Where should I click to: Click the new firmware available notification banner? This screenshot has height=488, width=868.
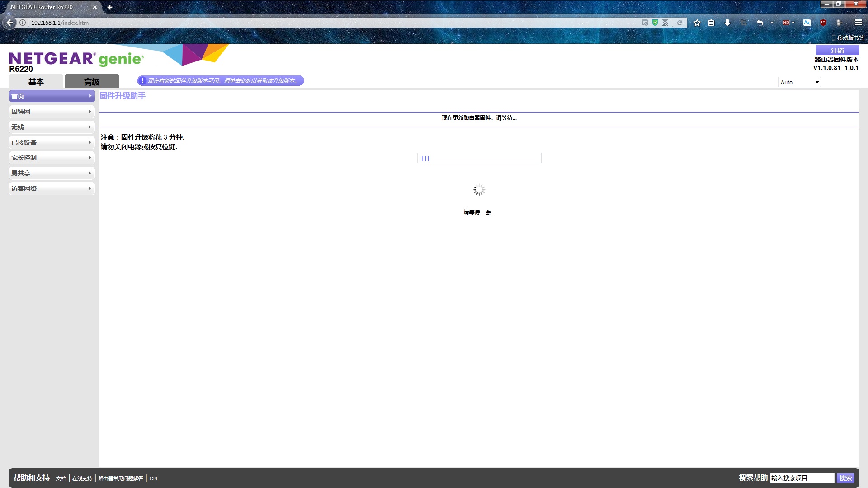point(221,81)
